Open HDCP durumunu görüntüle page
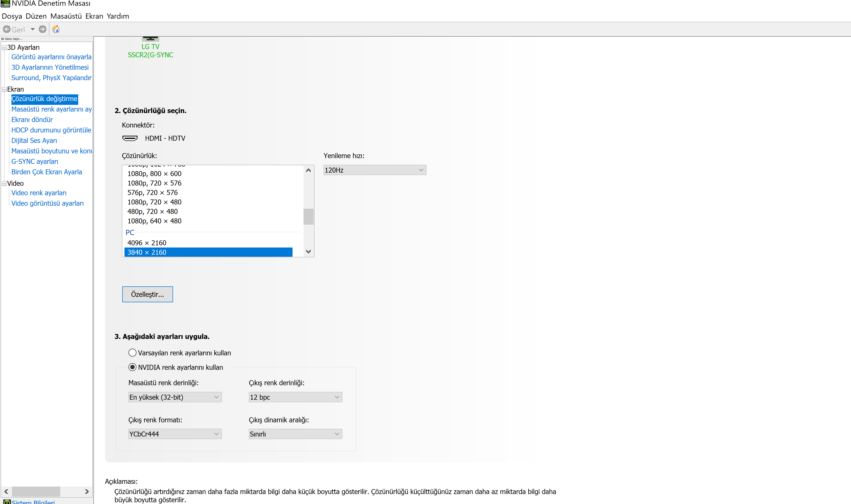Image resolution: width=851 pixels, height=504 pixels. pyautogui.click(x=51, y=130)
